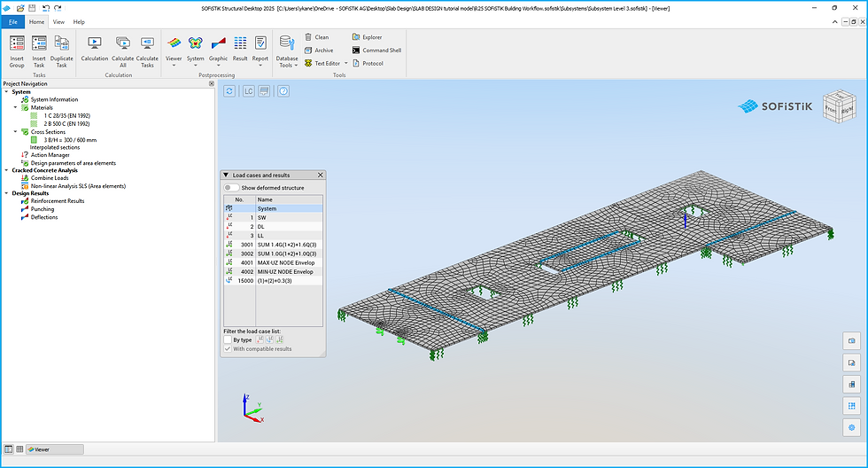Open the Help ribbon tab
Image resolution: width=868 pixels, height=468 pixels.
(x=79, y=22)
